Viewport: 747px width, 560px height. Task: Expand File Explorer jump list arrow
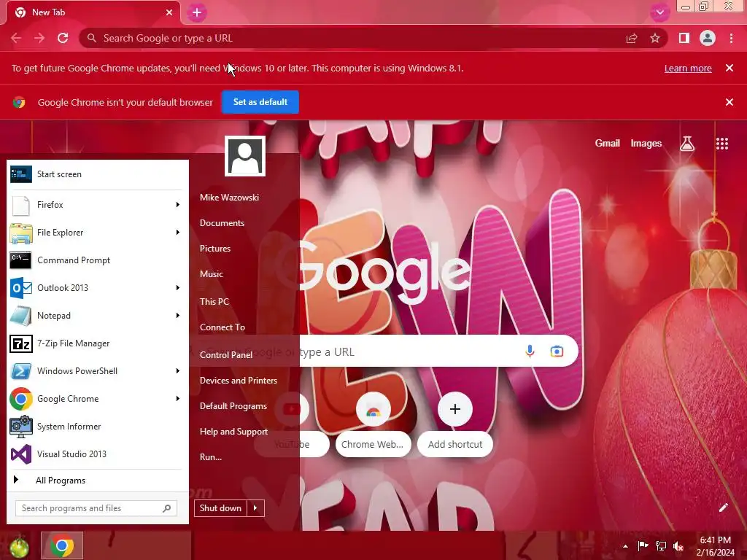(178, 233)
